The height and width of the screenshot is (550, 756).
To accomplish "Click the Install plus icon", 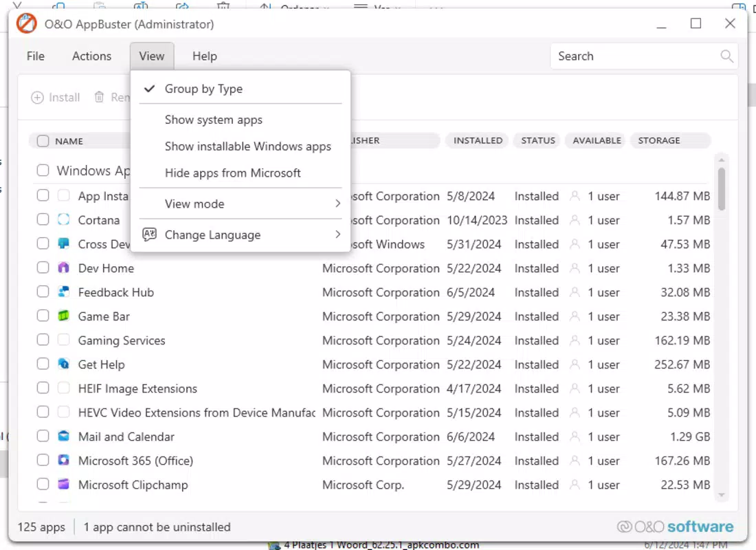I will [37, 98].
